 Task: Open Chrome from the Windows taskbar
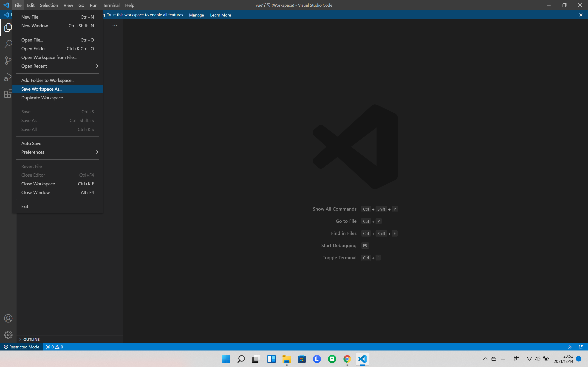pos(347,359)
